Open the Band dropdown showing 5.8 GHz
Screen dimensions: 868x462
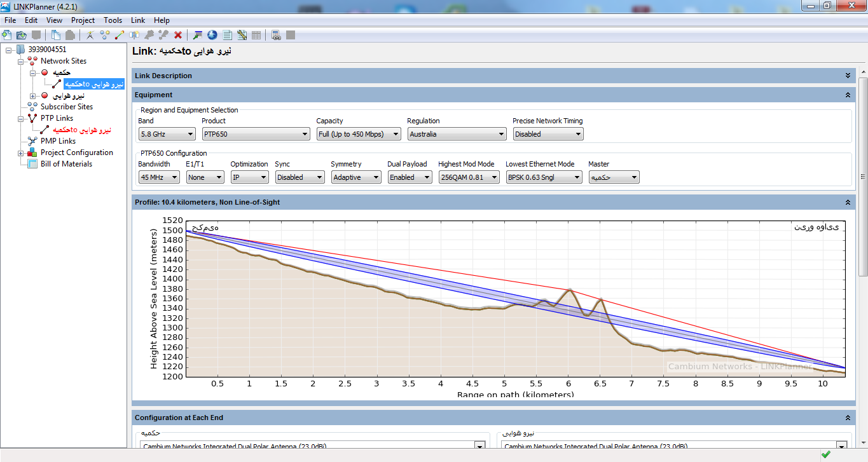coord(167,134)
